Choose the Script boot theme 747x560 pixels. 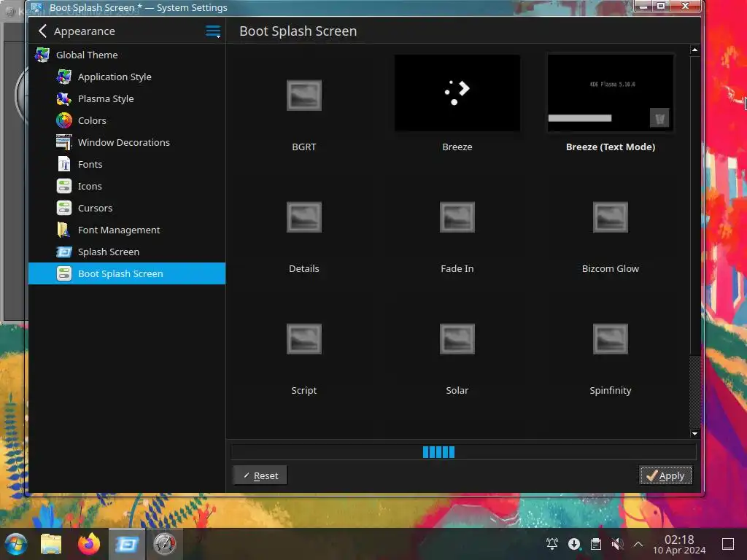(x=304, y=339)
